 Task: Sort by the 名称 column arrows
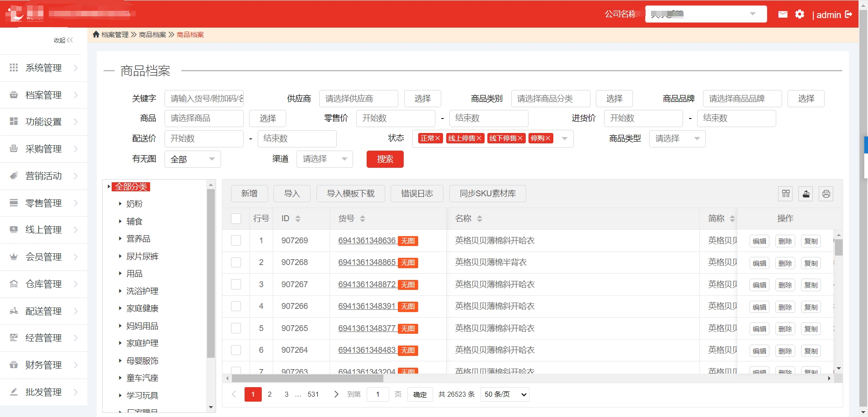click(479, 218)
